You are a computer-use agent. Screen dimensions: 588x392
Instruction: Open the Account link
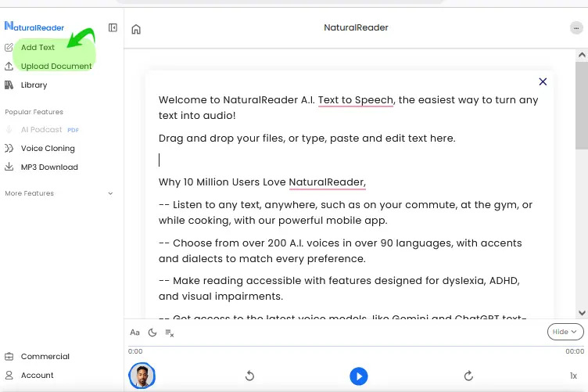37,375
